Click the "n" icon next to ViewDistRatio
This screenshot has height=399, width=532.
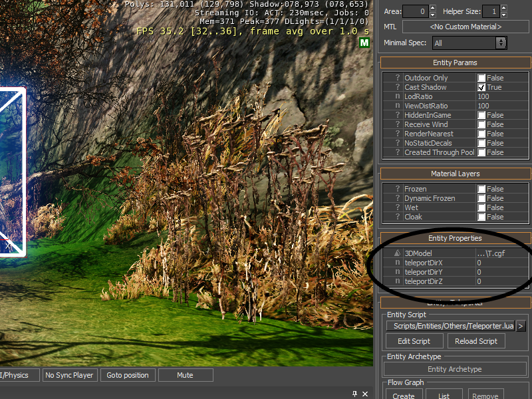[x=397, y=106]
